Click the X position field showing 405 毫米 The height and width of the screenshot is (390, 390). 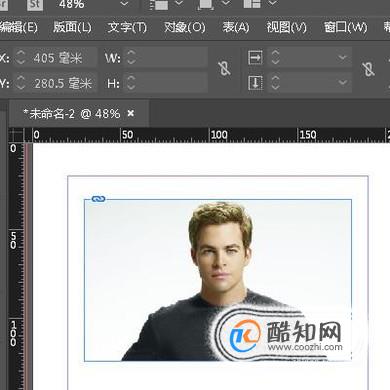[63, 58]
